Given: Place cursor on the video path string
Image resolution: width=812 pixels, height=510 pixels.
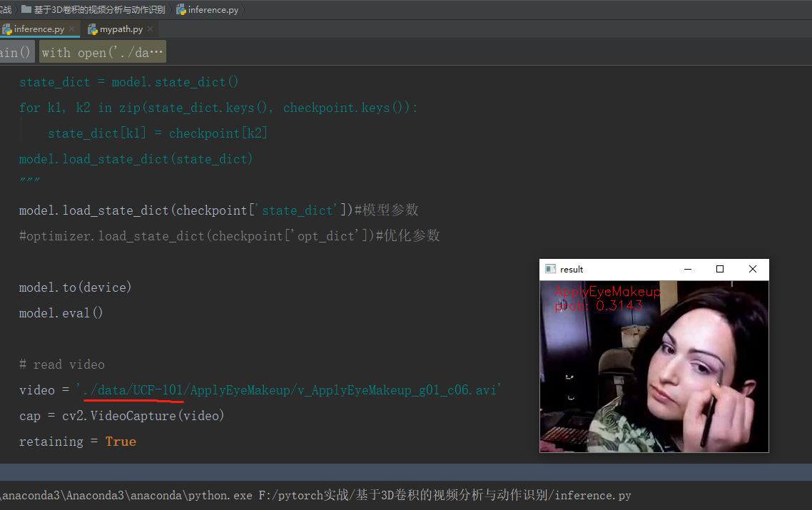Looking at the screenshot, I should click(x=288, y=390).
